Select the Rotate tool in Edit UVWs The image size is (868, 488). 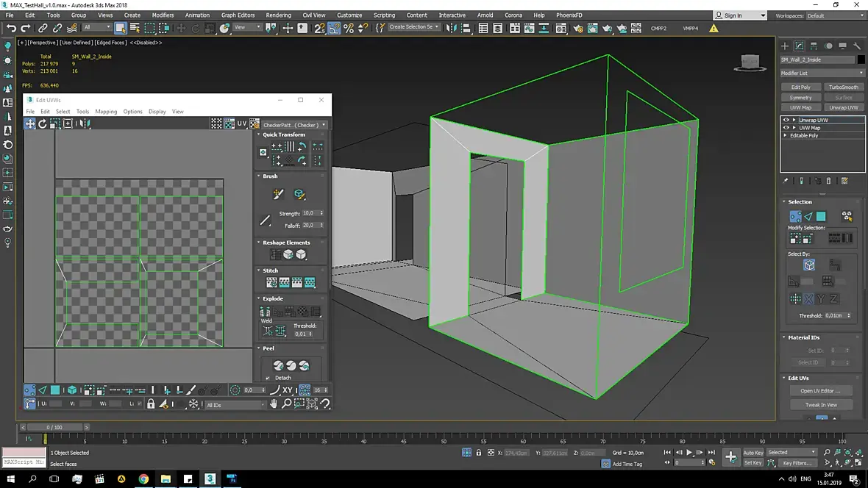43,123
